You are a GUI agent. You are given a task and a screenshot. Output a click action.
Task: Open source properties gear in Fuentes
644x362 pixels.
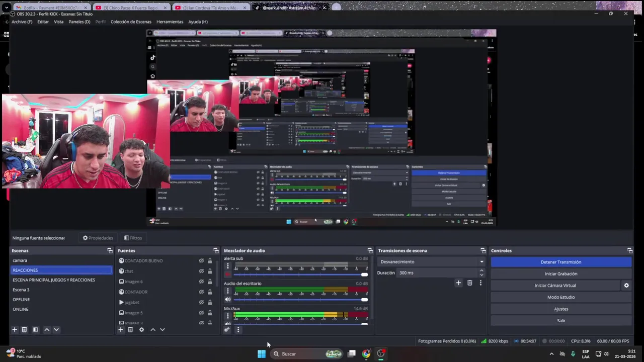(141, 330)
